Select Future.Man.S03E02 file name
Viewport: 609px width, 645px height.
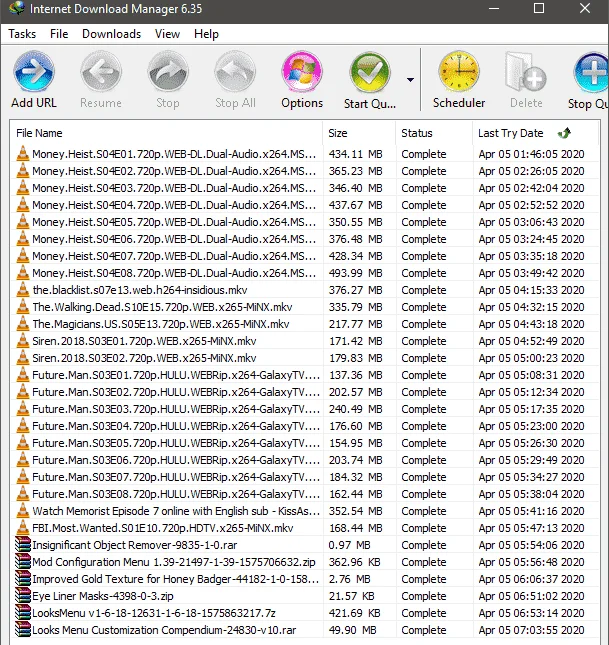point(176,392)
